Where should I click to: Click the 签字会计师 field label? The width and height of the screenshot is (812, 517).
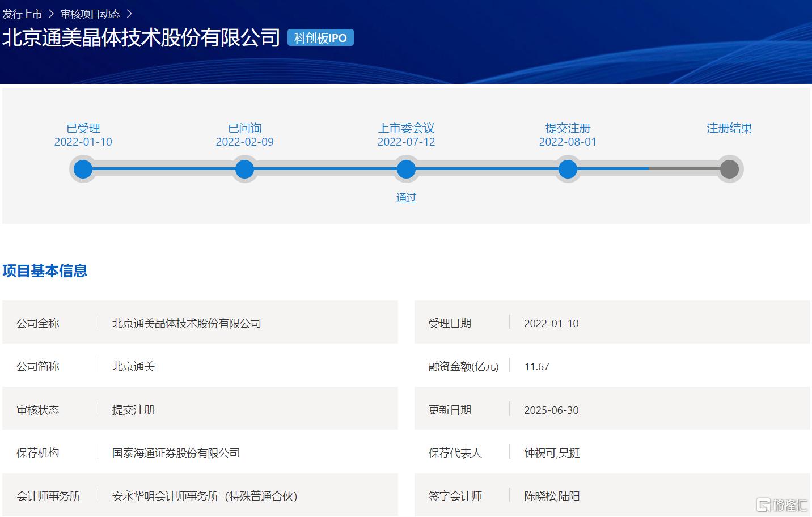[x=455, y=496]
